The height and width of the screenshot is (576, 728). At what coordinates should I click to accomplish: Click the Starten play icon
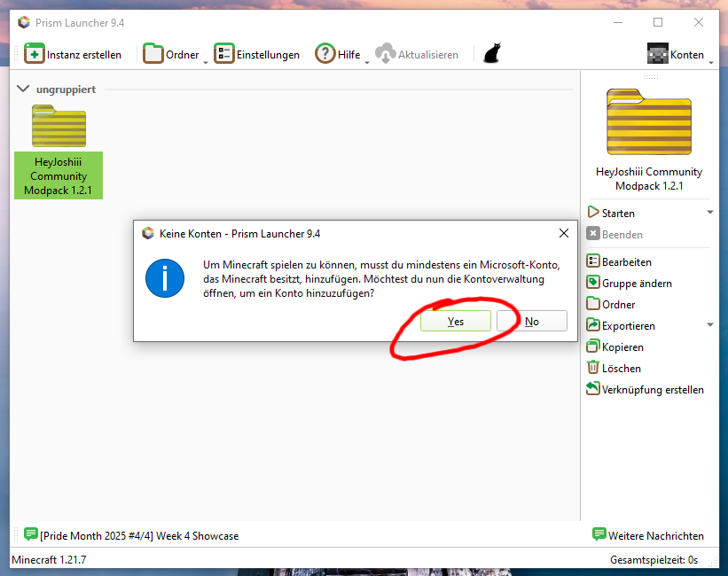pyautogui.click(x=593, y=213)
